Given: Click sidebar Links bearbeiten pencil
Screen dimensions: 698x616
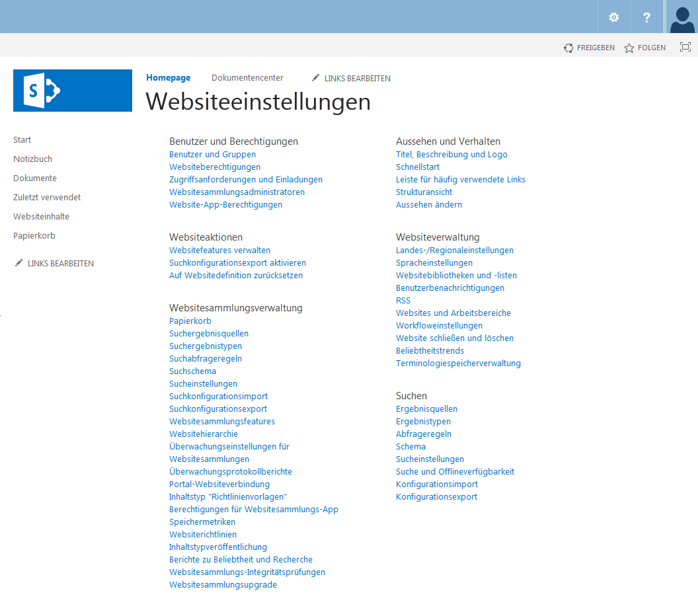Looking at the screenshot, I should coord(19,263).
